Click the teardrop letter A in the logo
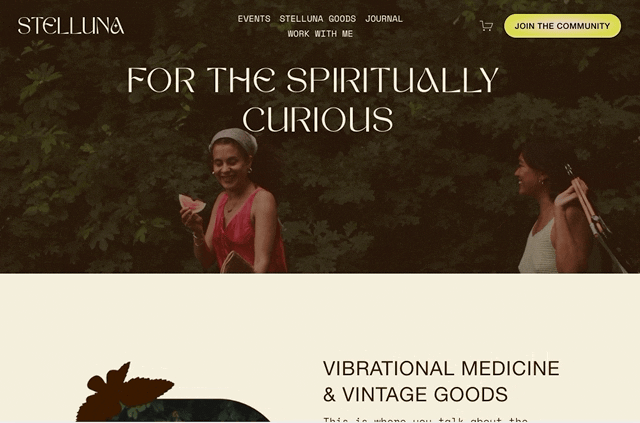Screen dimensions: 640x423 118,26
